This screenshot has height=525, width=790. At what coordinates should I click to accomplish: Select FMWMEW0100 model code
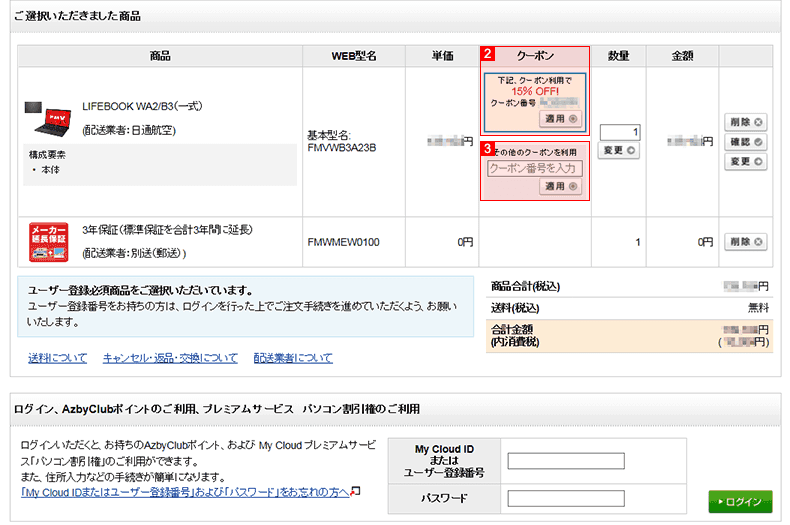pyautogui.click(x=344, y=242)
